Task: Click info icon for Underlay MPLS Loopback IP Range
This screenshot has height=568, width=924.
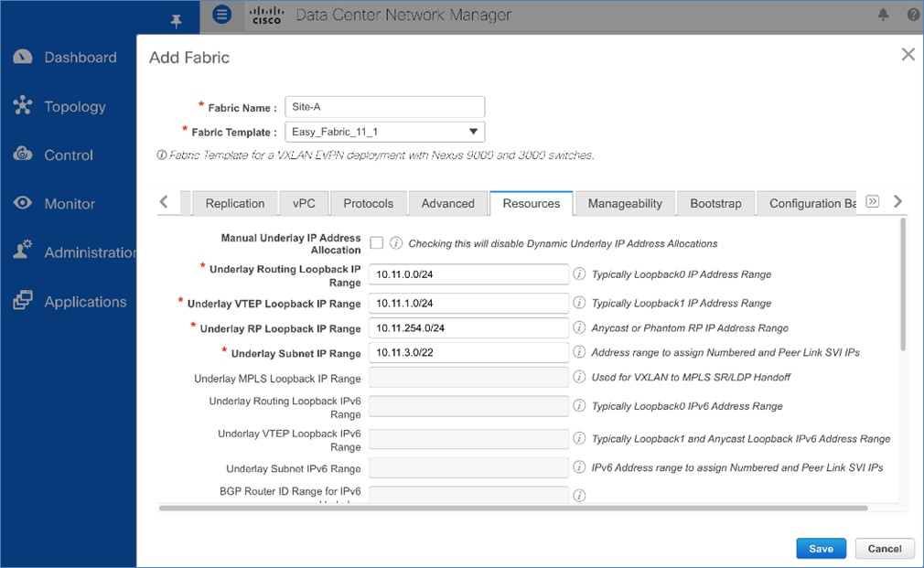Action: tap(579, 377)
